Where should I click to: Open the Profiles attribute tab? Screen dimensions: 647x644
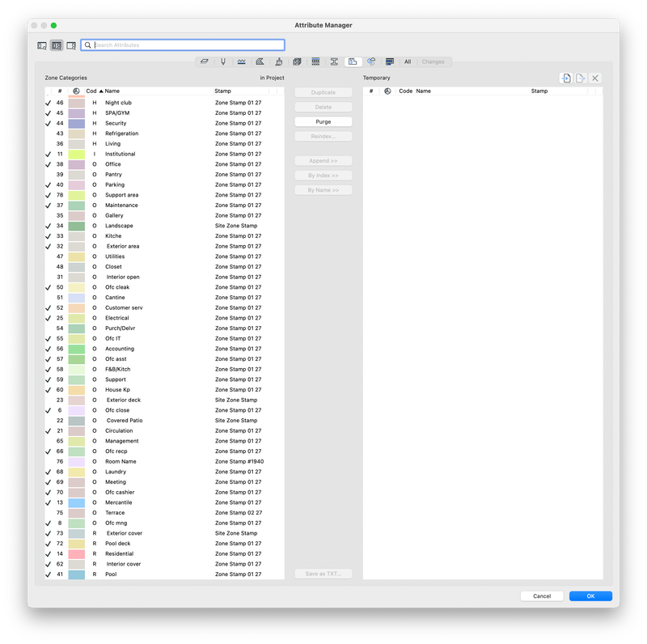[x=334, y=62]
